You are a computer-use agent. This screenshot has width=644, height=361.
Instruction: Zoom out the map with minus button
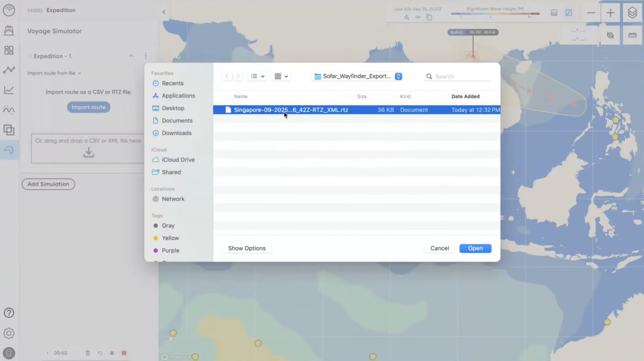[591, 13]
